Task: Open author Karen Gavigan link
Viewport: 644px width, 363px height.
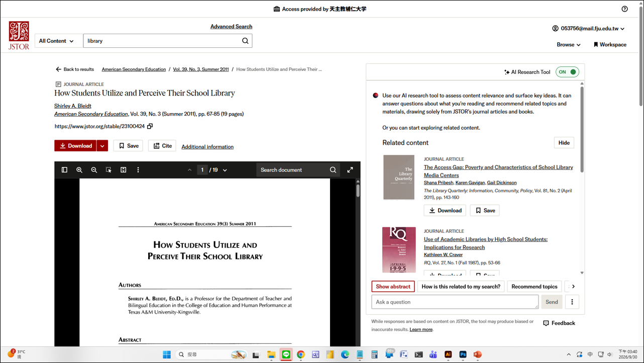Action: point(470,183)
